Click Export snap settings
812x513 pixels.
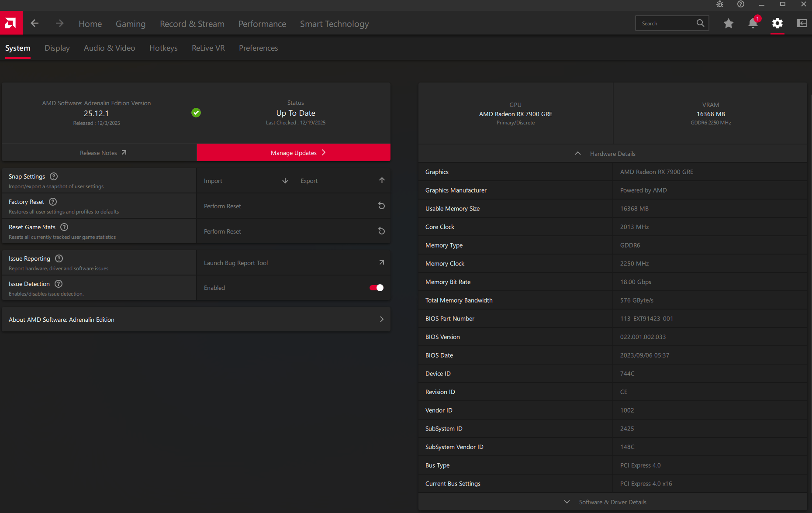[x=342, y=181]
